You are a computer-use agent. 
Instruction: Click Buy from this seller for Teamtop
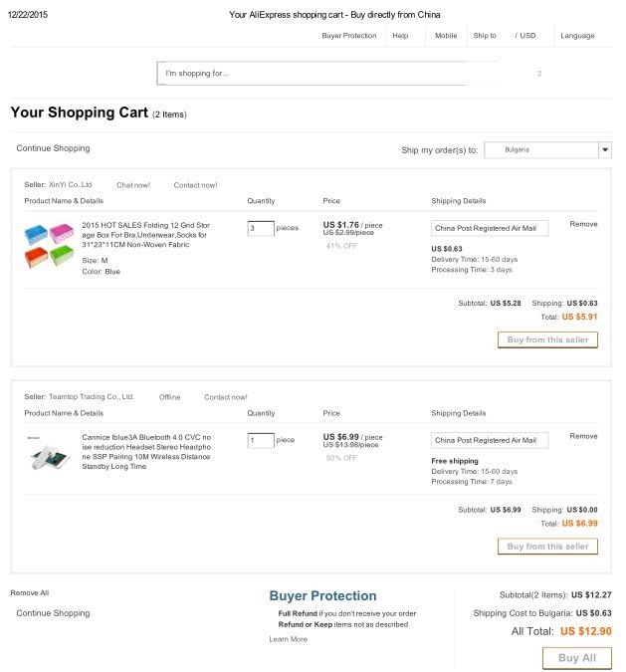(x=547, y=547)
